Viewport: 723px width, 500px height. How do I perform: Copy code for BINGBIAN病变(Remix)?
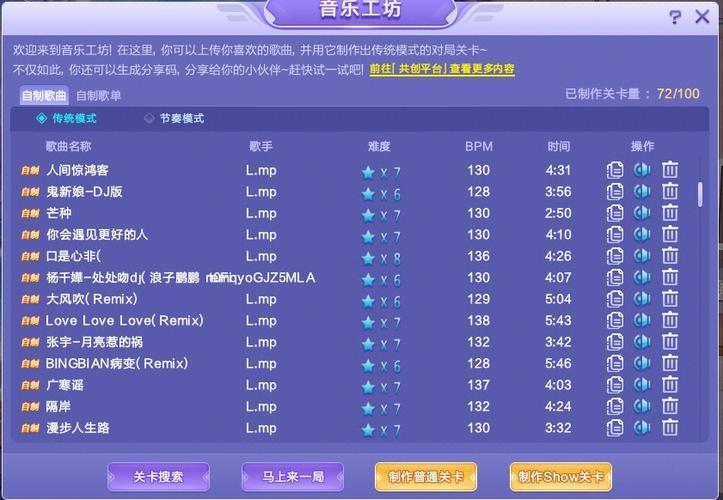[615, 363]
